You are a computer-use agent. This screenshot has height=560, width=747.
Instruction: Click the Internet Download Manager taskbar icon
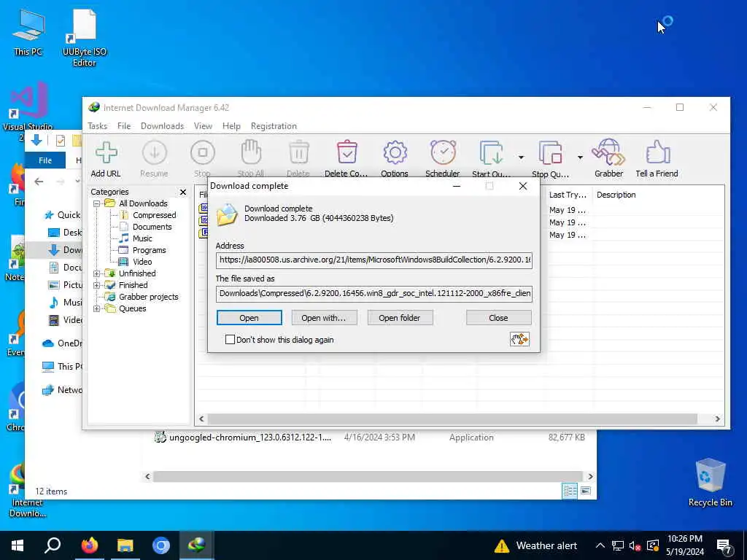pyautogui.click(x=196, y=545)
